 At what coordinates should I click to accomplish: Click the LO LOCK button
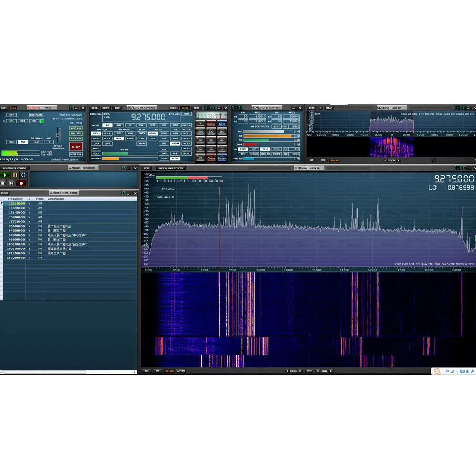[76, 139]
